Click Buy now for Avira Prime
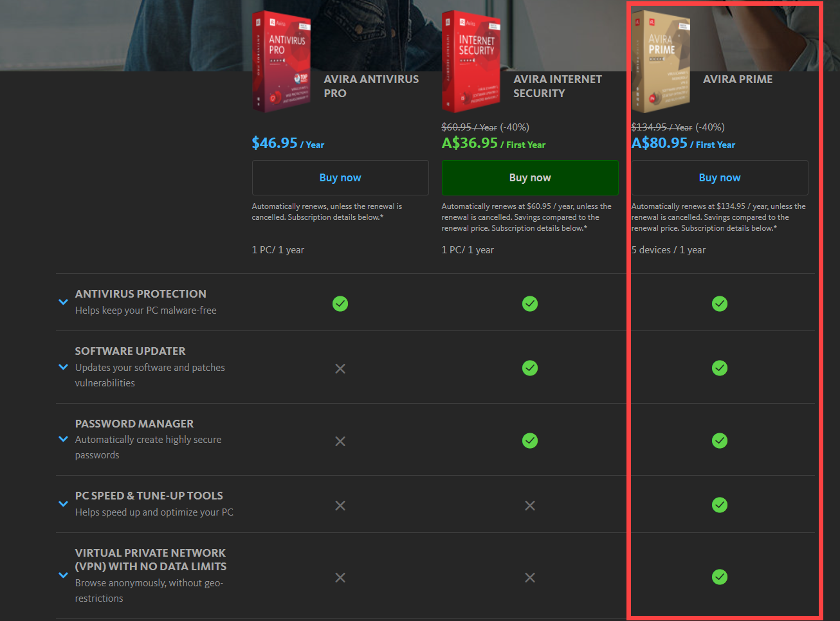840x621 pixels. pyautogui.click(x=720, y=177)
